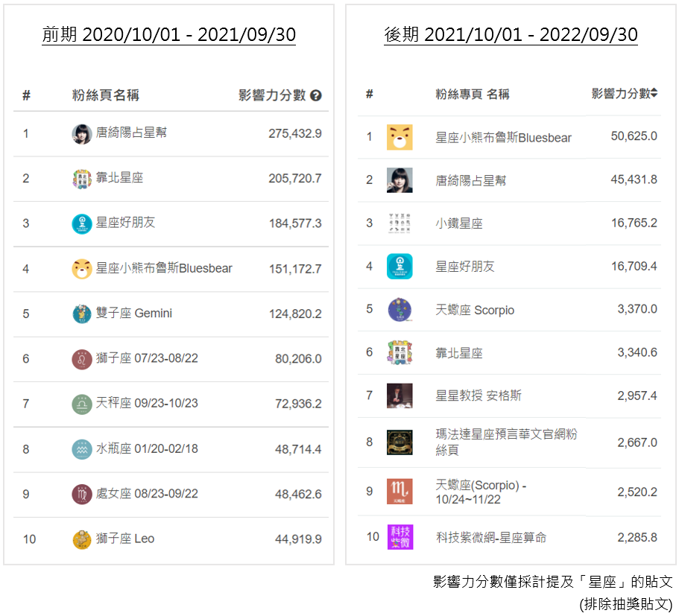Select 水瓶座 01/20-02/18 page name
The image size is (679, 616).
pos(147,448)
